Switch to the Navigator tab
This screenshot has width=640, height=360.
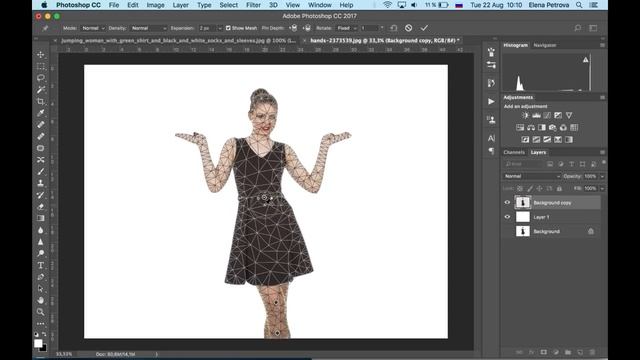545,45
